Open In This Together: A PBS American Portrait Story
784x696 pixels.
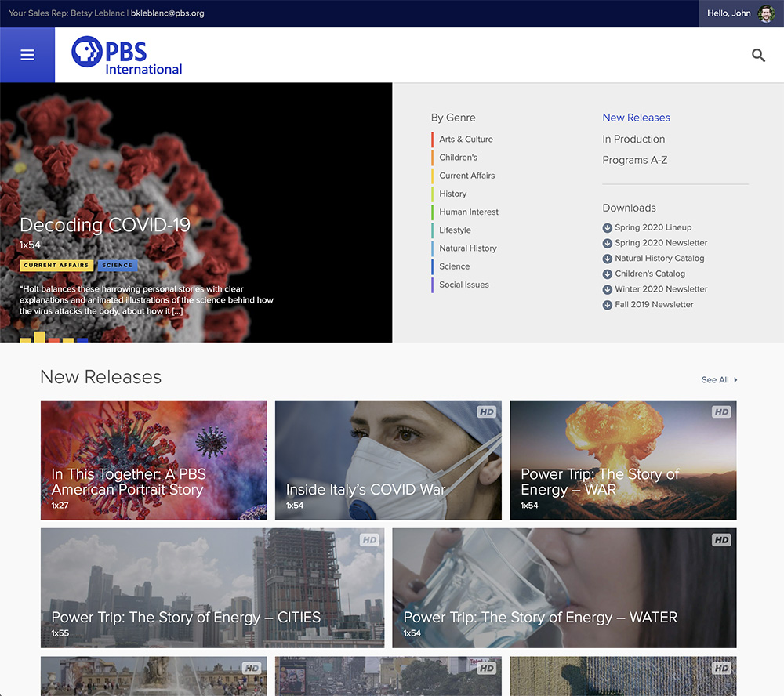pyautogui.click(x=153, y=460)
